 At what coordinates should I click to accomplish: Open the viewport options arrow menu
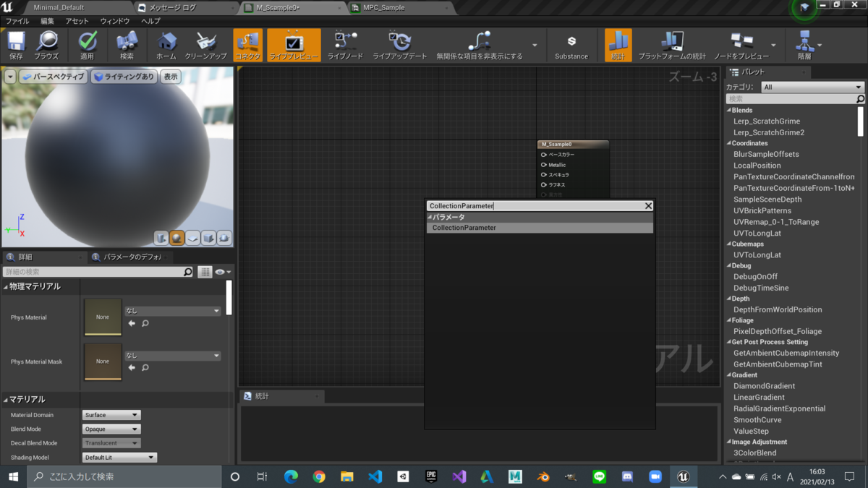pos(10,77)
